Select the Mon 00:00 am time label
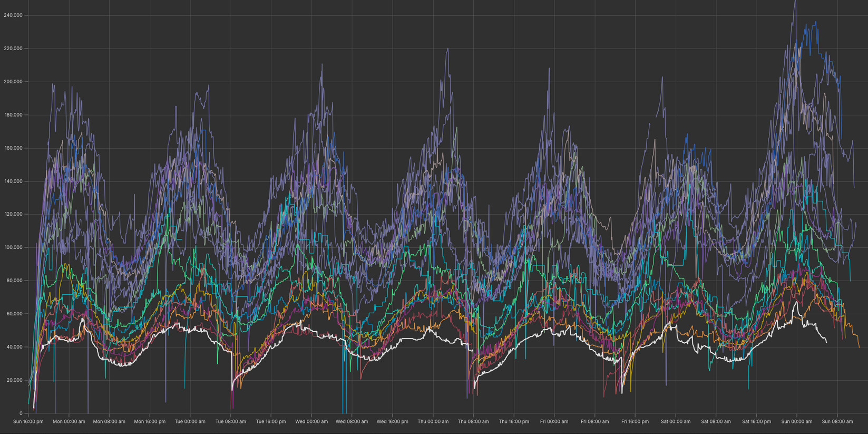Screen dimensions: 868x434 69,421
